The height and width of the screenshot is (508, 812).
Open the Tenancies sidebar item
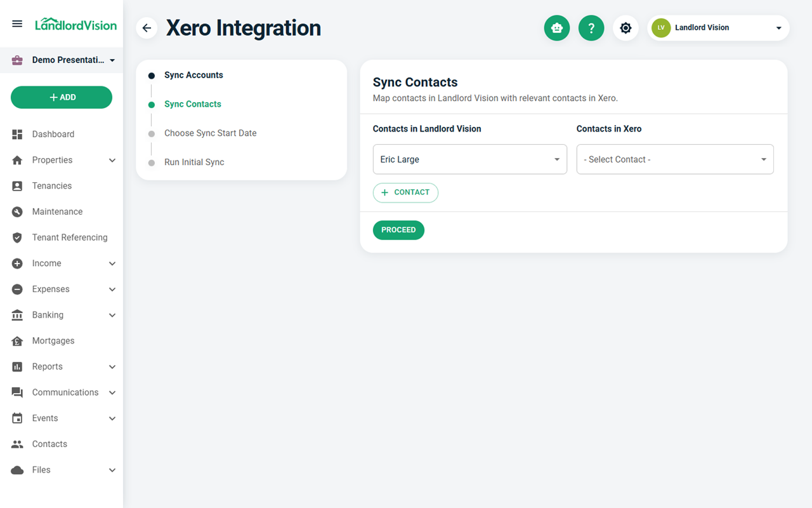pos(52,186)
